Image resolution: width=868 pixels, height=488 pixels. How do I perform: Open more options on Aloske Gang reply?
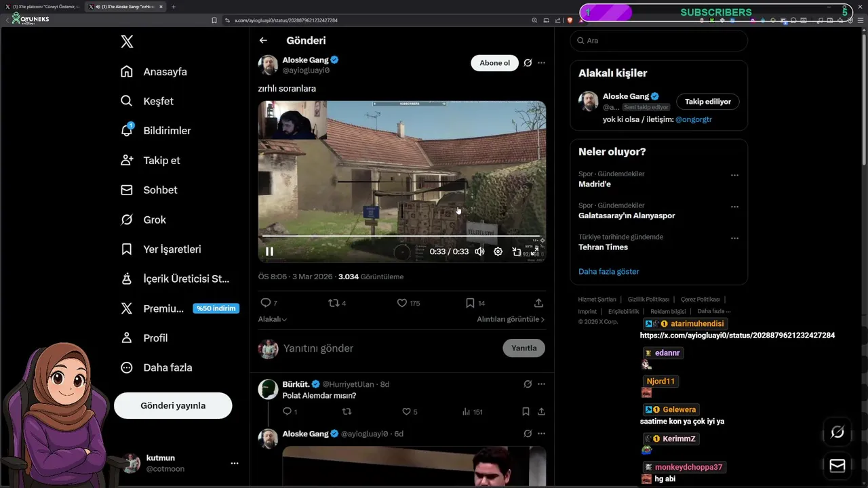click(541, 434)
